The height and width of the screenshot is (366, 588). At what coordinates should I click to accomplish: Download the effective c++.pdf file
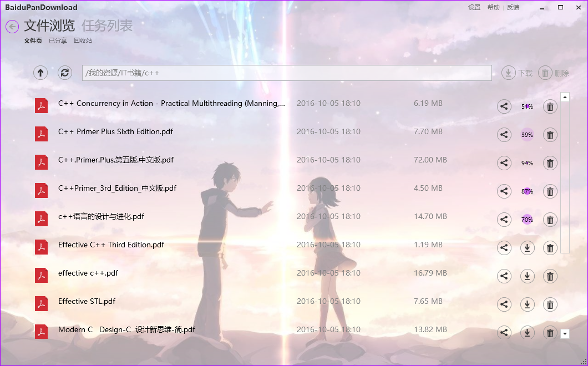tap(527, 276)
